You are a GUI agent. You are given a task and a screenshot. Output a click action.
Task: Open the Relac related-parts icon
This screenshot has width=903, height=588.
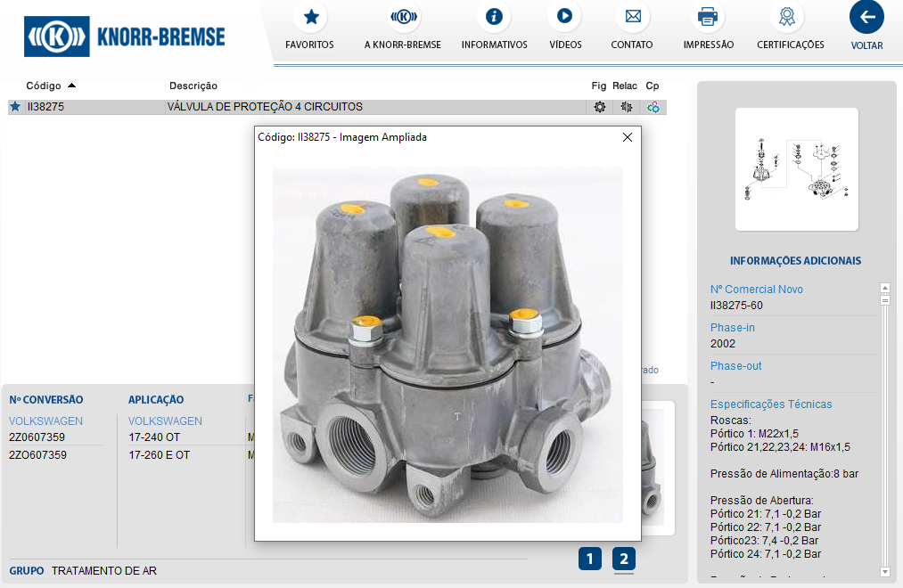[x=627, y=107]
